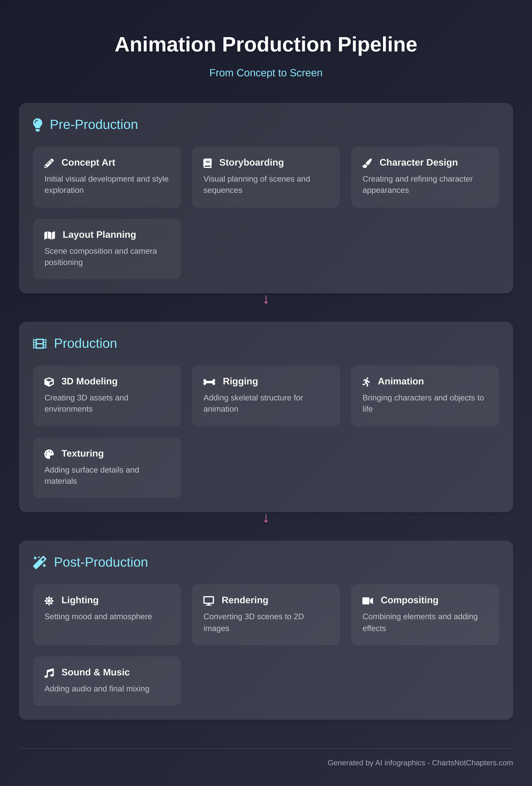Select the 3D Modeling cube icon
Viewport: 532px width, 786px height.
[49, 382]
